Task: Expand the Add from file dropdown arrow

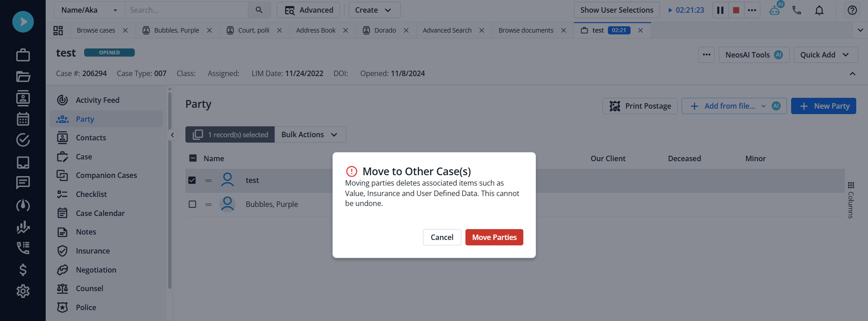Action: point(764,106)
